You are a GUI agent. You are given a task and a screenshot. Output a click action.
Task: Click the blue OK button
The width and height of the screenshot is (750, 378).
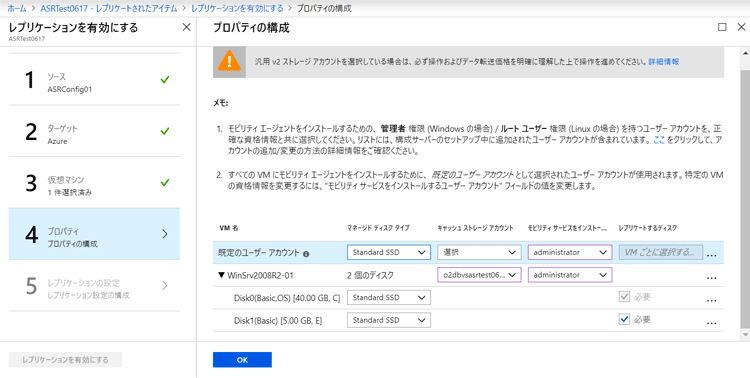pyautogui.click(x=242, y=360)
